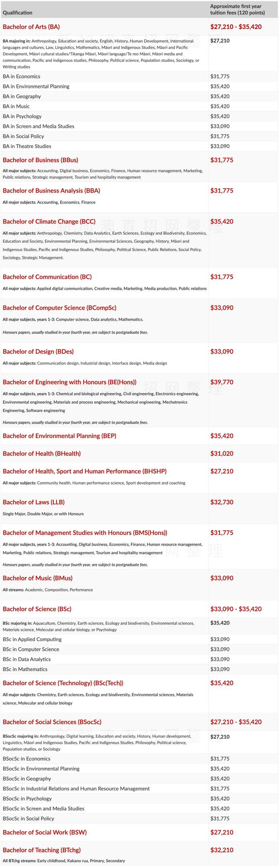This screenshot has height=868, width=279.
Task: Click the Bachelor of Music (BMus) title
Action: 37,578
